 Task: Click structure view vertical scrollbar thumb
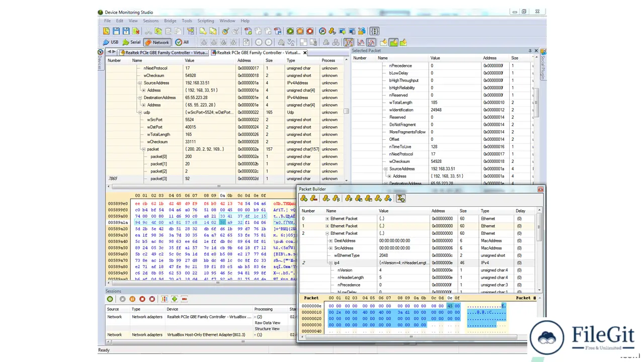346,112
